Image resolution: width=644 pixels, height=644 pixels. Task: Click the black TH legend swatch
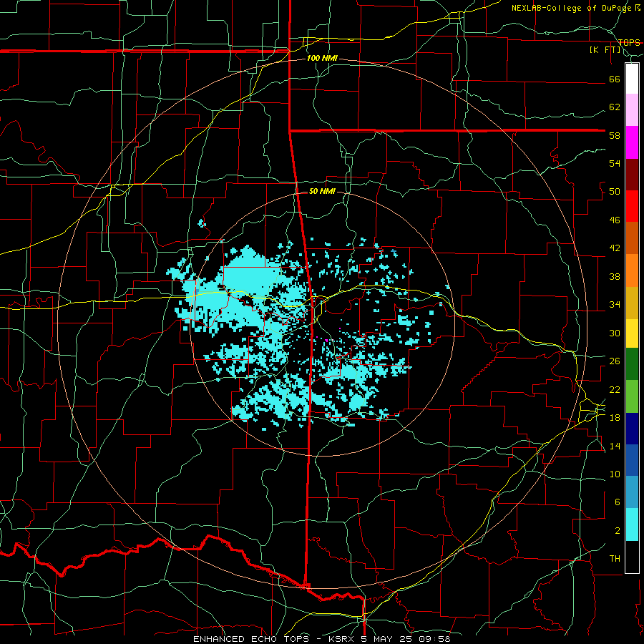tap(632, 557)
